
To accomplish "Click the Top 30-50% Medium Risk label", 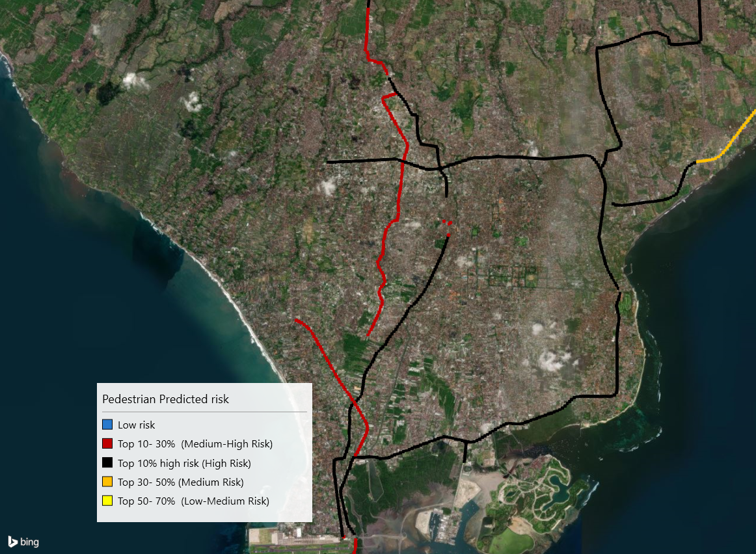I will (x=182, y=482).
